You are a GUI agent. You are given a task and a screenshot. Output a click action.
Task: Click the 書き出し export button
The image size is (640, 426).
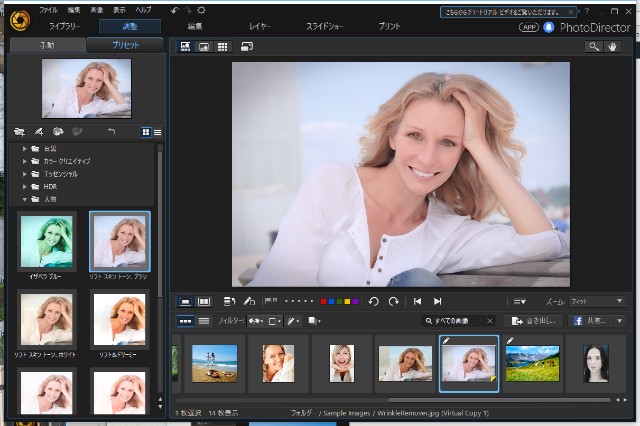click(x=531, y=321)
